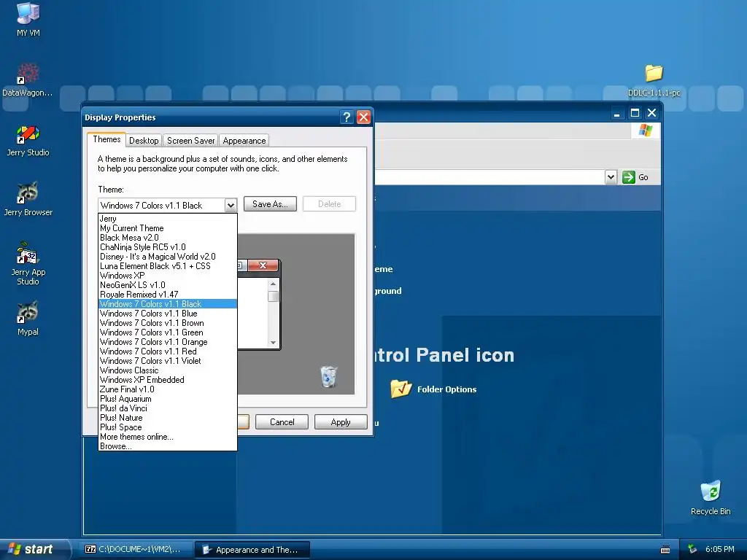Click the green Go arrow in Control Panel
The image size is (747, 560).
[628, 177]
